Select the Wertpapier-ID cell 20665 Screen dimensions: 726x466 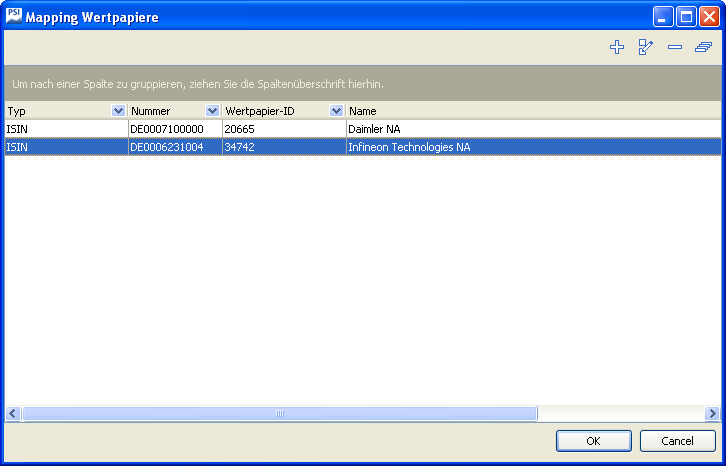point(240,129)
